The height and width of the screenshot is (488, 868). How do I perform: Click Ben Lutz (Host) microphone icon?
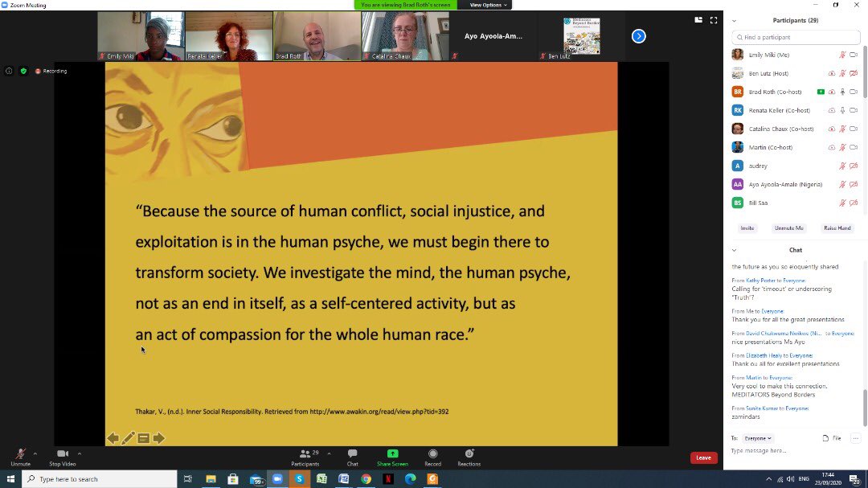click(842, 73)
